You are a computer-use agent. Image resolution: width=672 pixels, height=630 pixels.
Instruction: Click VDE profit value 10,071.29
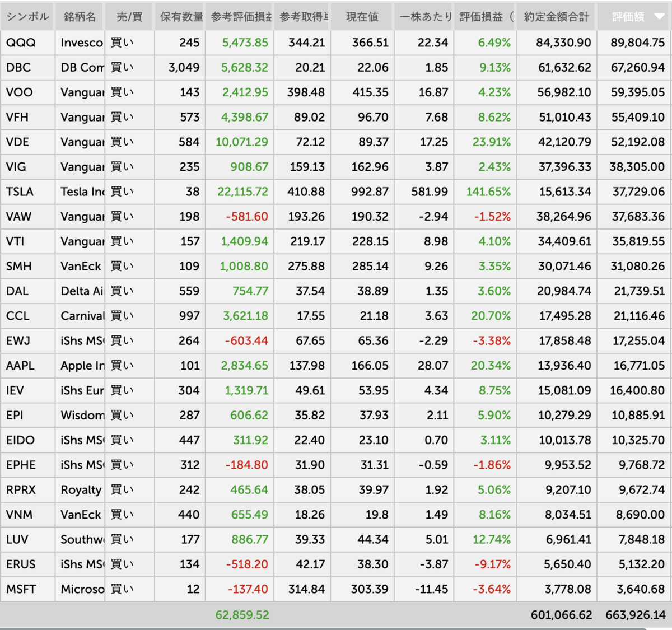coord(242,142)
